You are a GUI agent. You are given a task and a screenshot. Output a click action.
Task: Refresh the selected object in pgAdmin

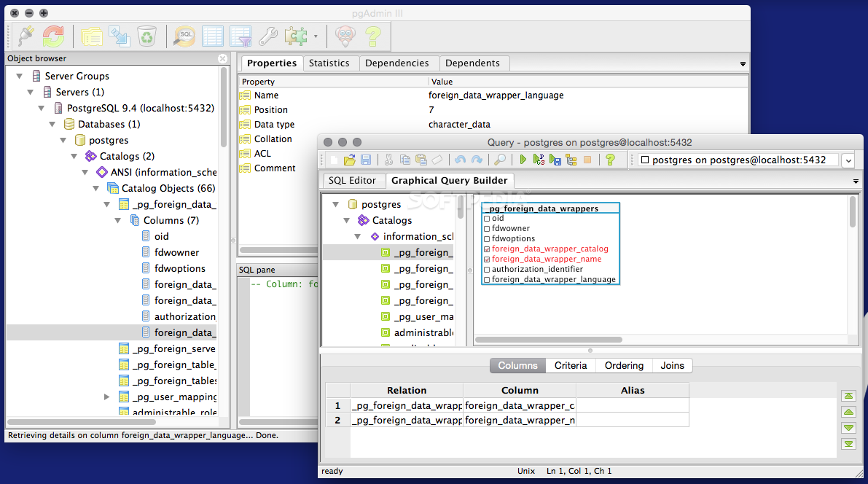(x=54, y=36)
